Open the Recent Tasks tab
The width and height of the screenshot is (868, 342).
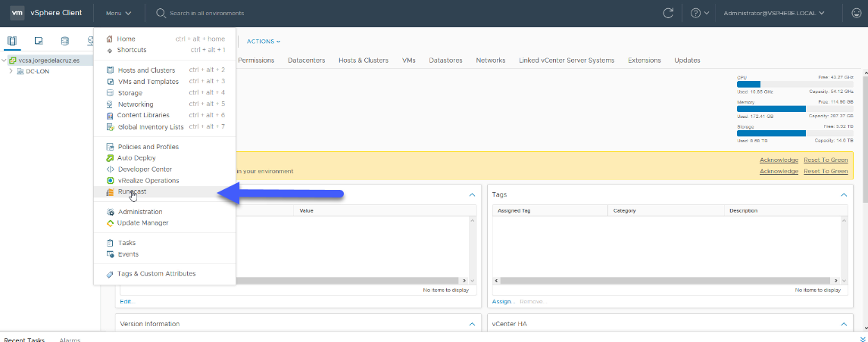(23, 339)
